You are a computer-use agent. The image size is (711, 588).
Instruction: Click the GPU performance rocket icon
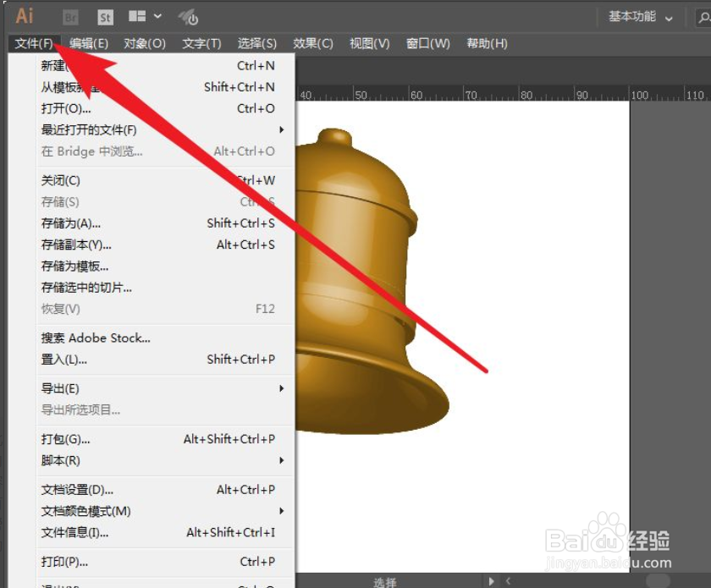[x=188, y=17]
